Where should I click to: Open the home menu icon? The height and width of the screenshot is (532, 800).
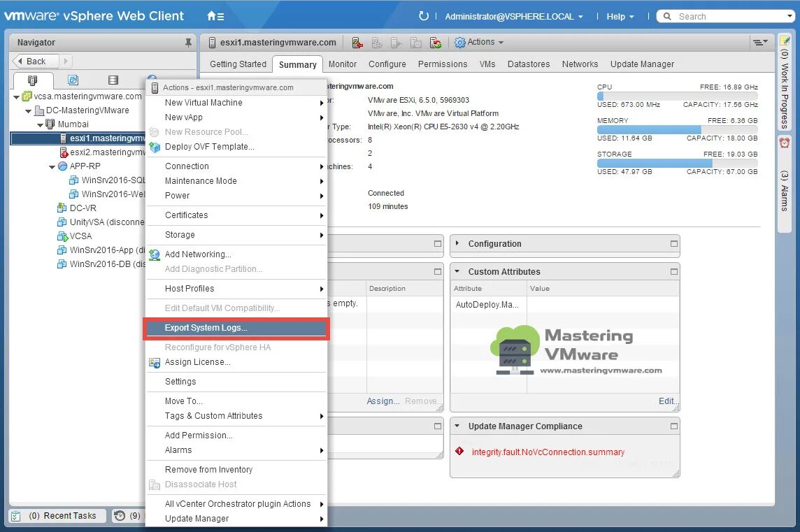click(x=215, y=16)
